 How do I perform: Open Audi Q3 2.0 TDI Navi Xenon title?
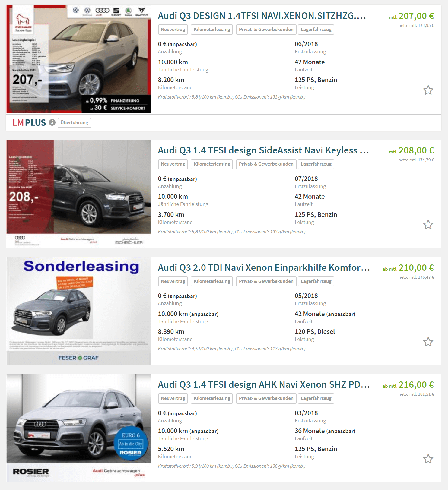click(x=264, y=267)
